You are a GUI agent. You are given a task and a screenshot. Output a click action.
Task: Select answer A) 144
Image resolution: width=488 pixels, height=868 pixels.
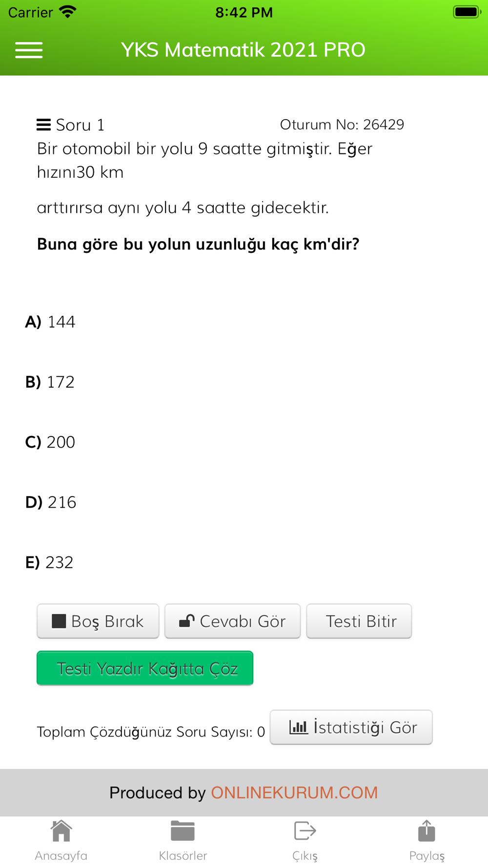point(50,322)
